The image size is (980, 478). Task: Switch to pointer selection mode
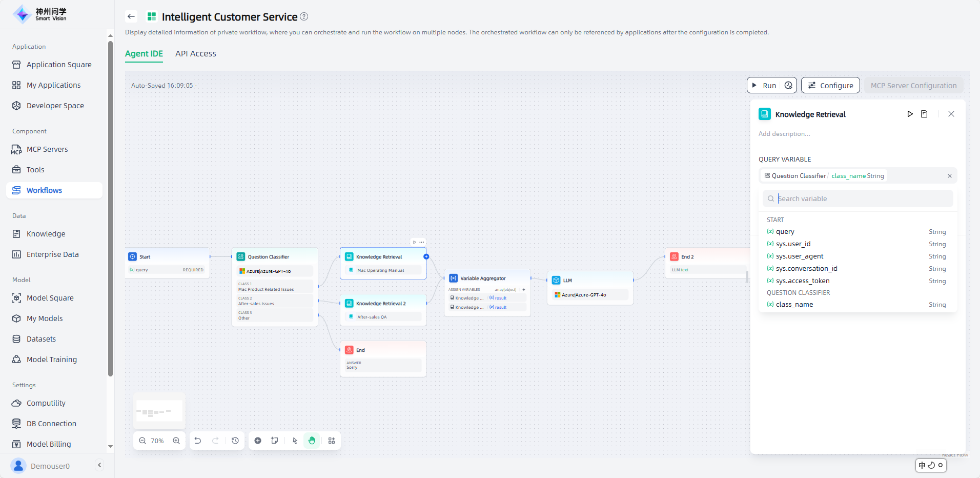(x=295, y=441)
